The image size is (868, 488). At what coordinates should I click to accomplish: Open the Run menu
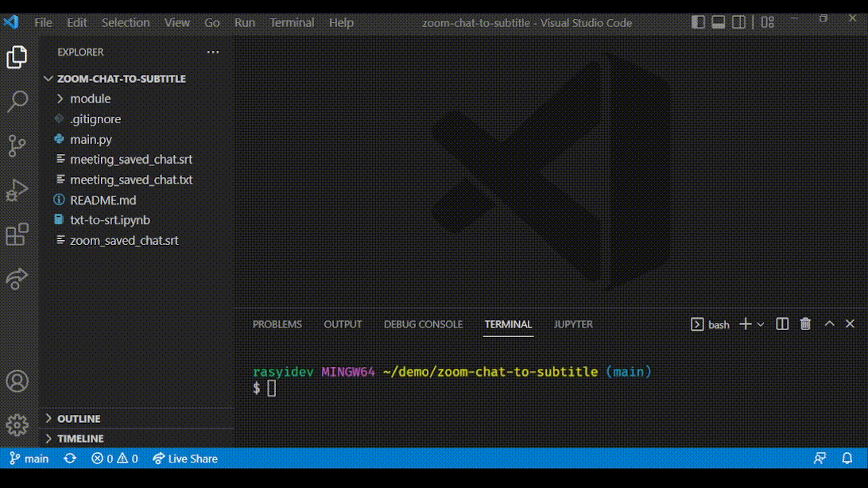(x=245, y=23)
